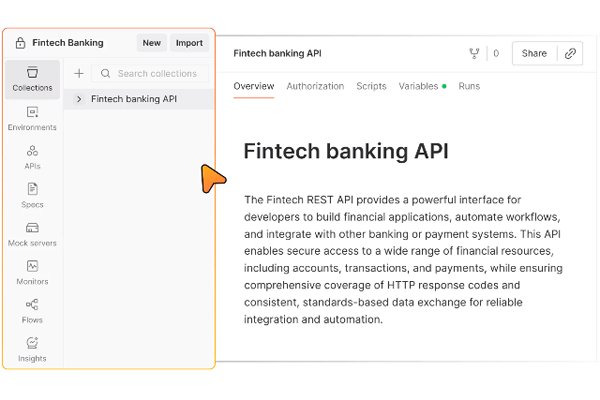The width and height of the screenshot is (600, 400).
Task: Open the Specs sidebar section
Action: (33, 195)
